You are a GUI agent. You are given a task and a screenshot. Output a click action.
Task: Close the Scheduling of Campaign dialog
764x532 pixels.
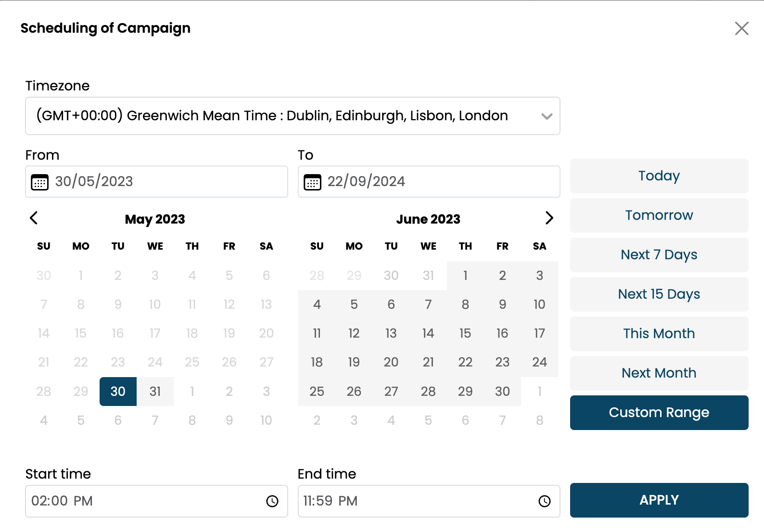click(741, 28)
